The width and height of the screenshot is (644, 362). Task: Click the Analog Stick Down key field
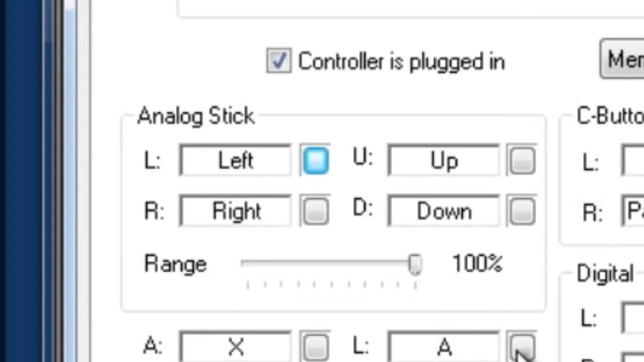point(444,211)
